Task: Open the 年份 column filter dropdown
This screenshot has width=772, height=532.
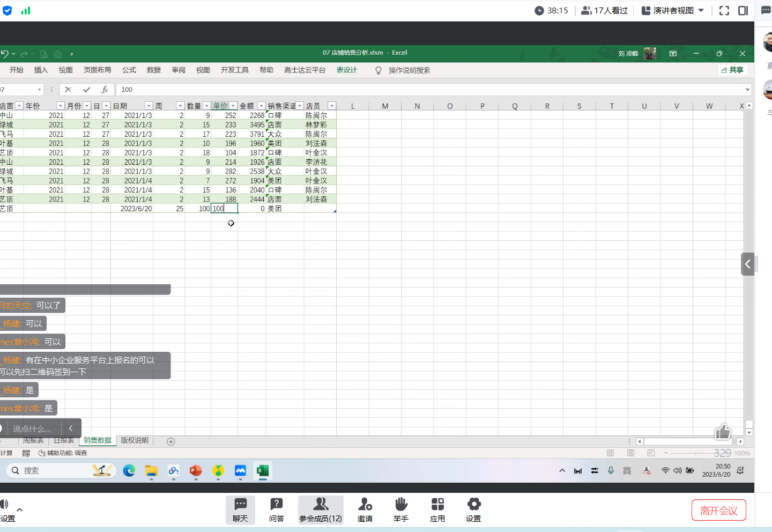Action: [61, 106]
